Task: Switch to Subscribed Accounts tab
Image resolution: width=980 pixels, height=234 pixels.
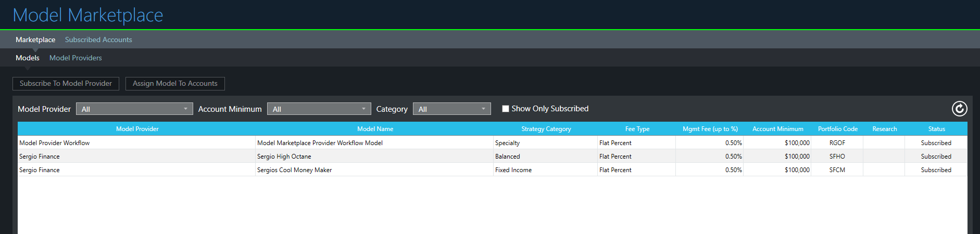Action: (x=98, y=40)
